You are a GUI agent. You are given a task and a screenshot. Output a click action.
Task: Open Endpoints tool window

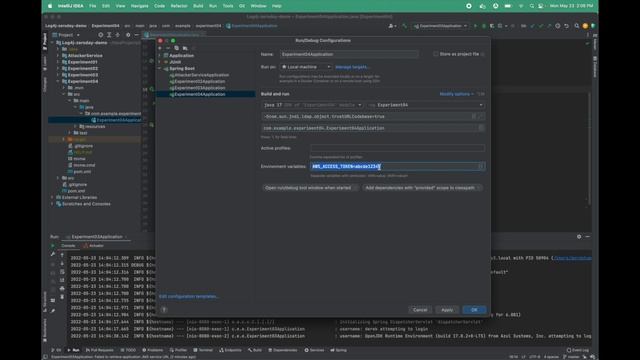coord(231,350)
